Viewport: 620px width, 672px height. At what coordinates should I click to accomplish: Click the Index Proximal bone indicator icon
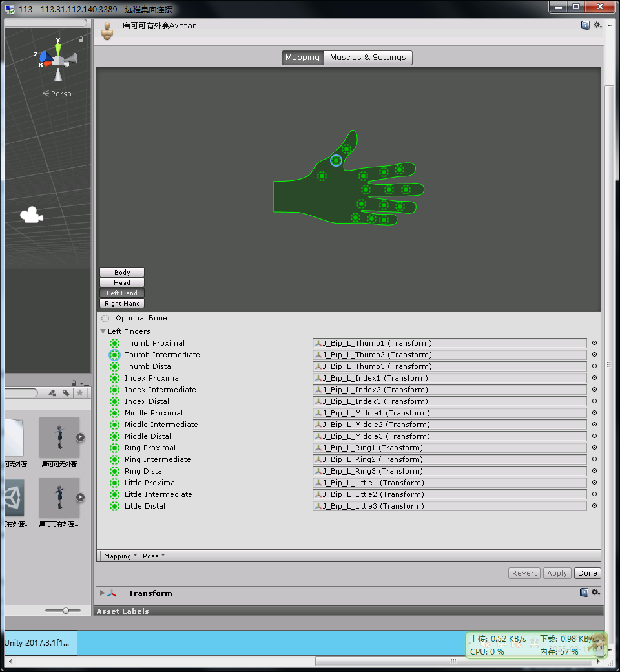coord(114,378)
